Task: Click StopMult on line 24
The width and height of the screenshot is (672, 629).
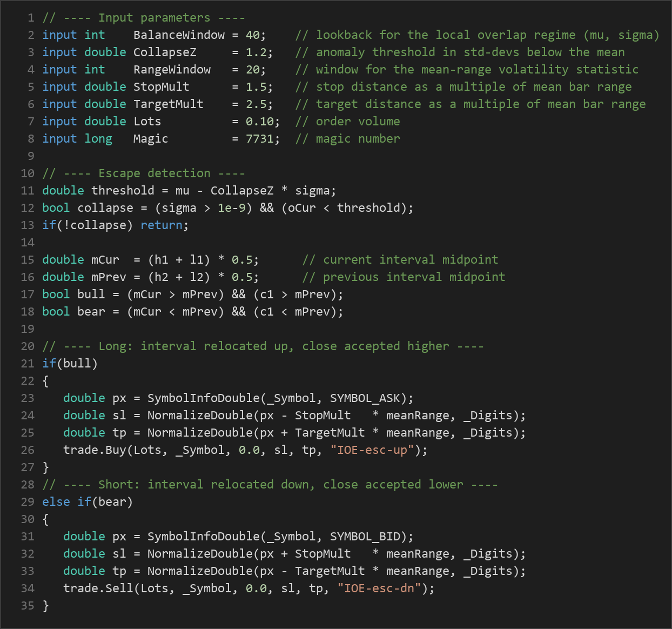Action: point(322,416)
